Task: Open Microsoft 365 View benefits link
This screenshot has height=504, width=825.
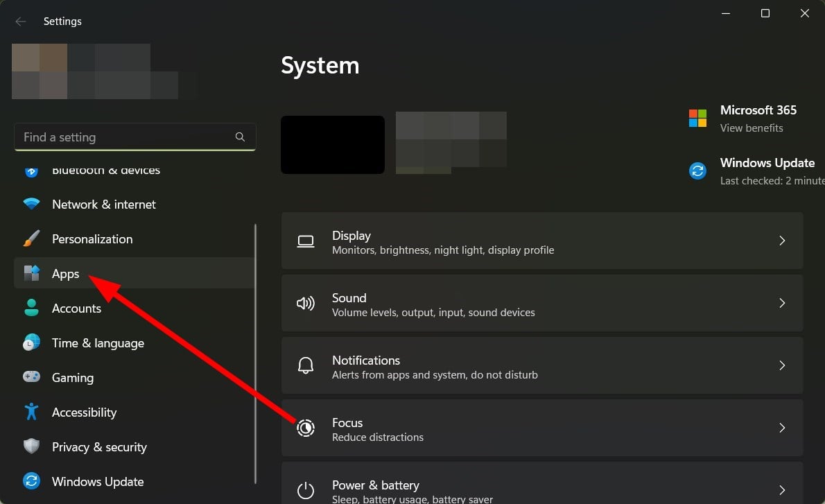Action: [752, 128]
